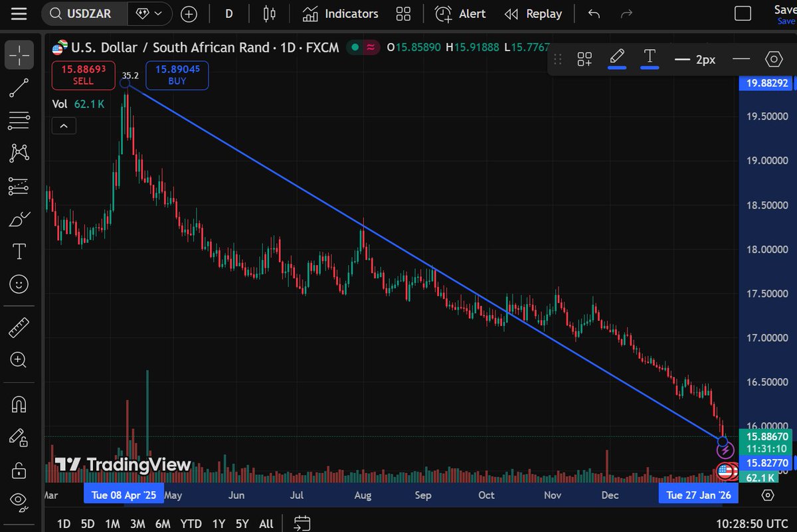797x532 pixels.
Task: Grab the drawing toolbar drag handle
Action: coord(558,59)
